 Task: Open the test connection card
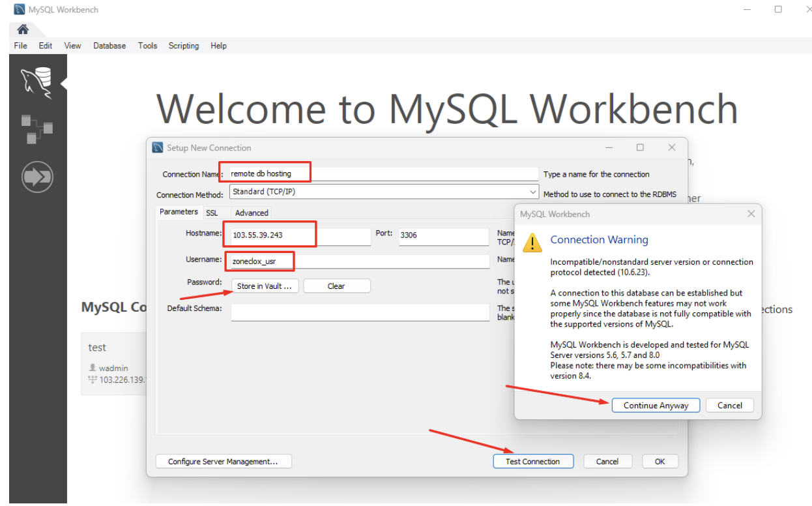[x=113, y=364]
